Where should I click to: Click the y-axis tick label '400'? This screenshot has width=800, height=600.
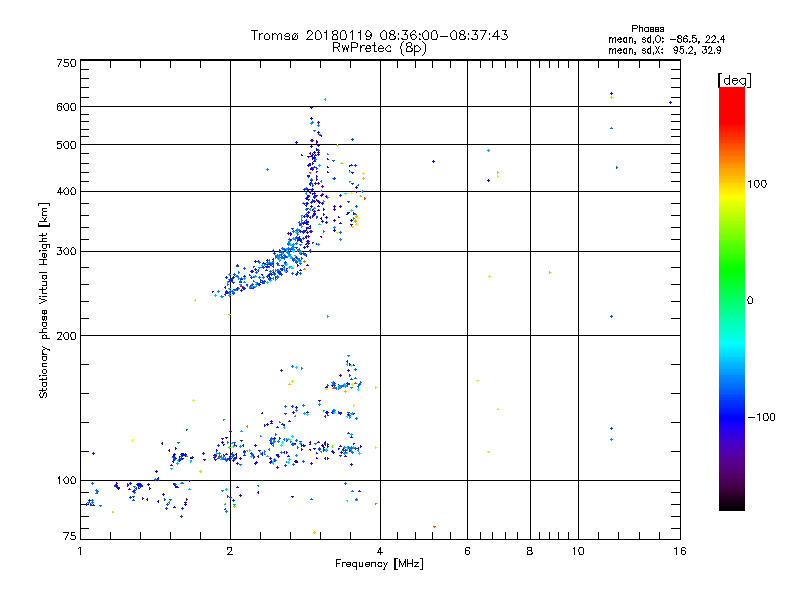pos(66,191)
